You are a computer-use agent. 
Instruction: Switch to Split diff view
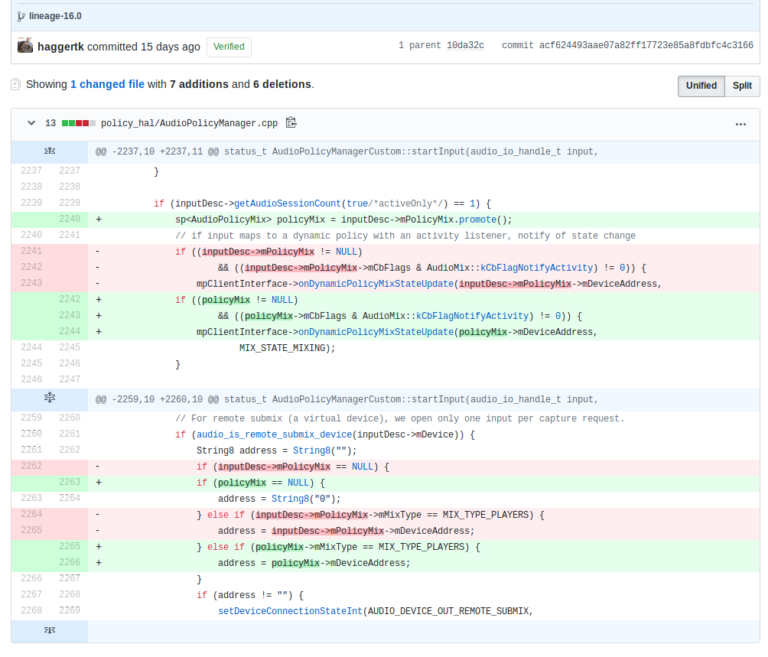pos(742,86)
